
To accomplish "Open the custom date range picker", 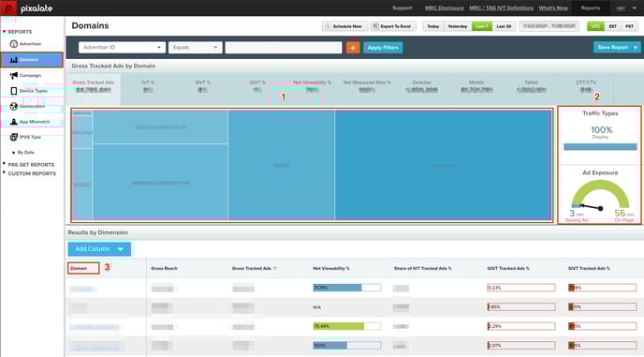I will (x=549, y=26).
